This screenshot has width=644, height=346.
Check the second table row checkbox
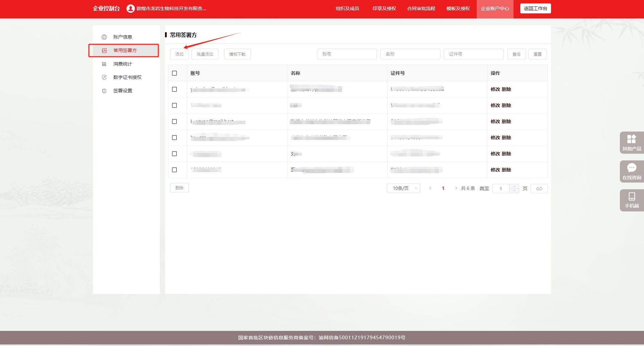coord(174,105)
